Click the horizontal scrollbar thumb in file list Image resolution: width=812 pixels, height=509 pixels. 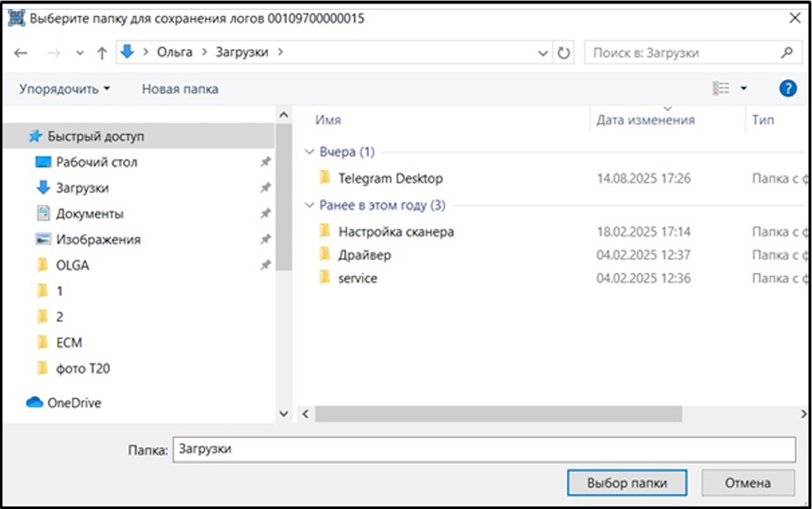499,414
